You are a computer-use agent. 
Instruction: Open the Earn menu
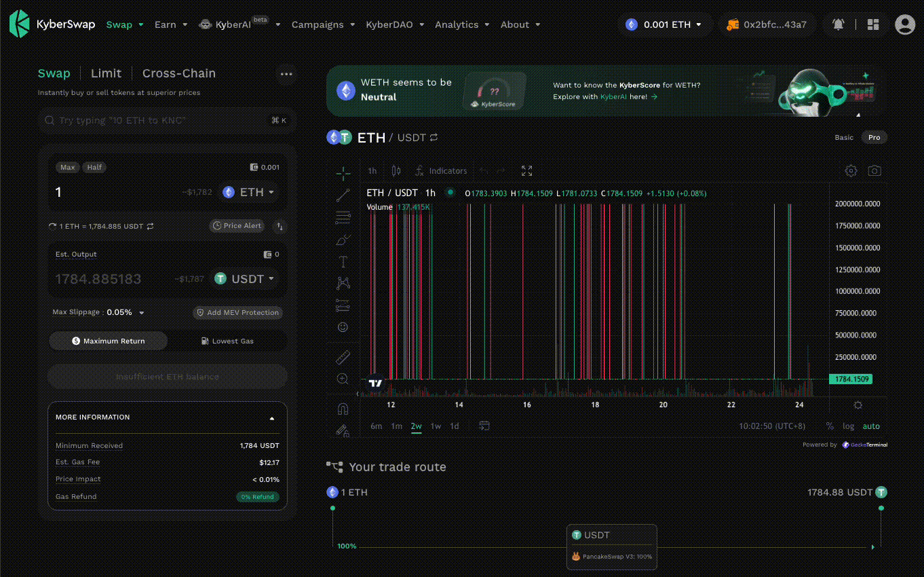click(x=170, y=24)
